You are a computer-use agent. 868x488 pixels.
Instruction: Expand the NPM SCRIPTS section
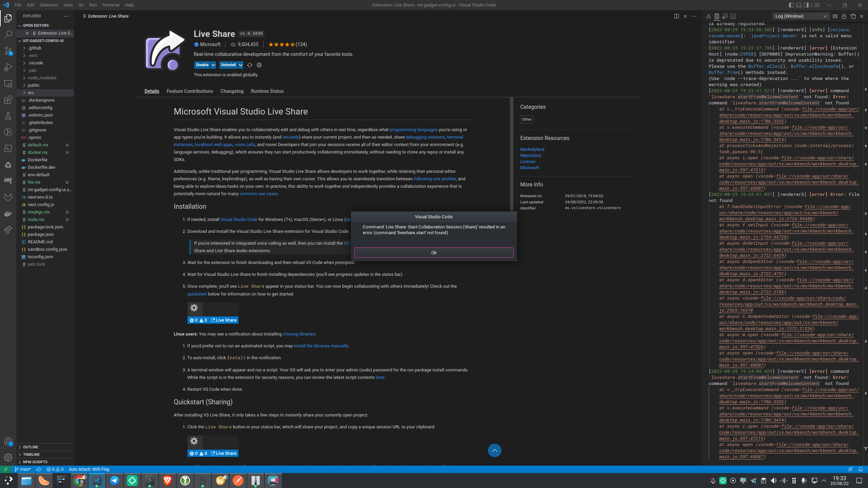(x=35, y=462)
